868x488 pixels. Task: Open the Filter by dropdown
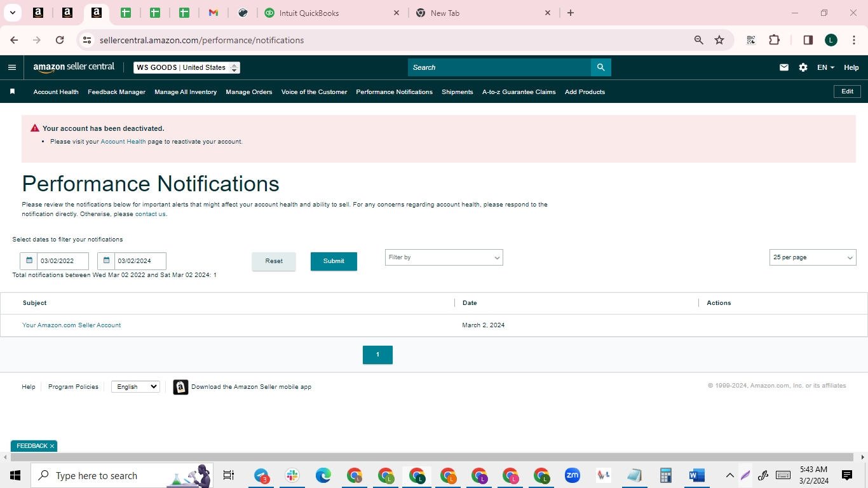(444, 257)
